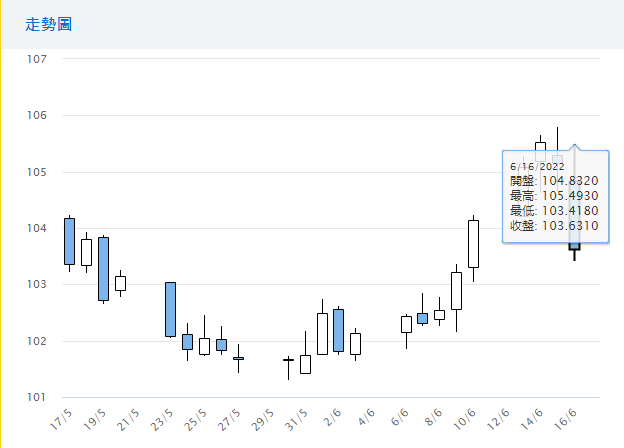This screenshot has width=624, height=448.
Task: Click the 6/16 2022 price tooltip box
Action: 554,195
